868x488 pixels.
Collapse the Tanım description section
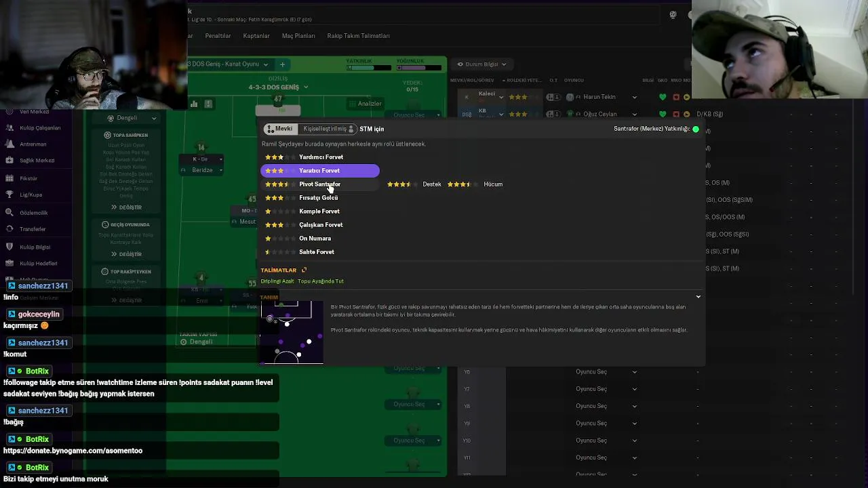pos(698,297)
